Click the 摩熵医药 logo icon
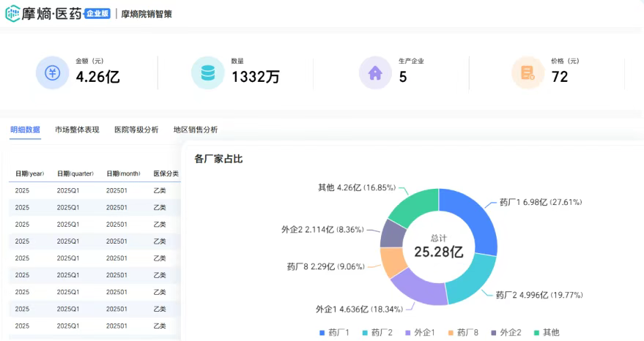The width and height of the screenshot is (644, 341). 13,13
